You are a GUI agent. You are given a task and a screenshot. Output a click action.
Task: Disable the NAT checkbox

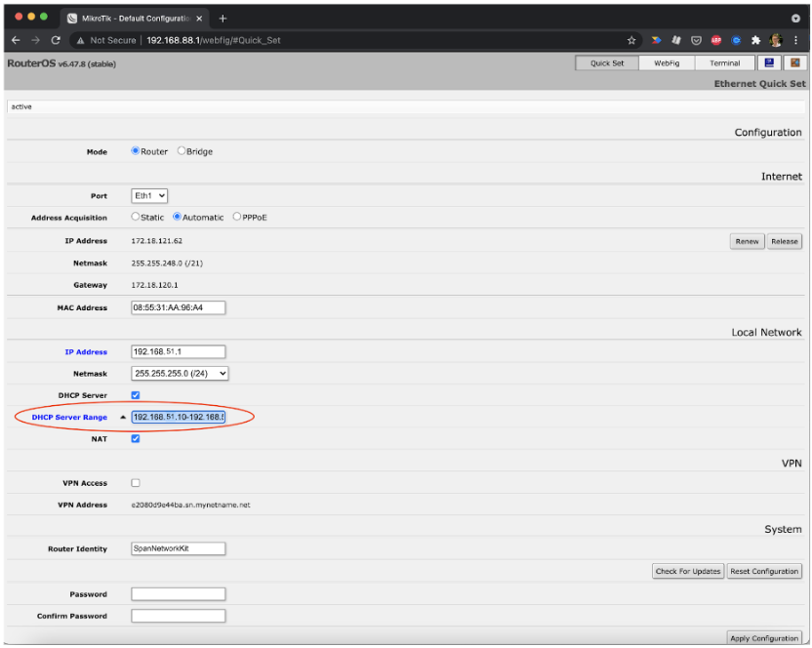[x=135, y=438]
